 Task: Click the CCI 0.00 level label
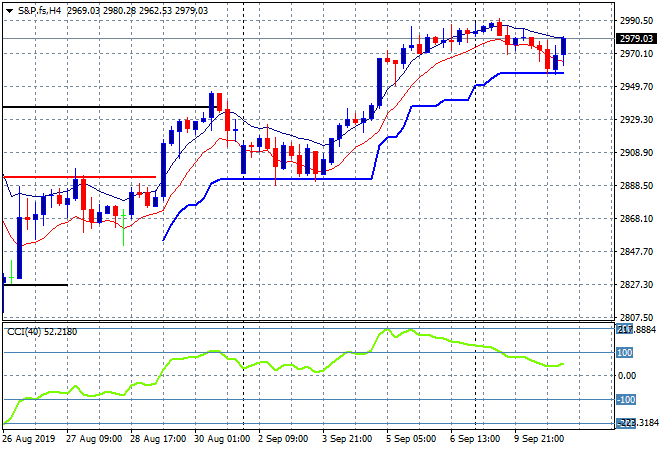pos(627,376)
